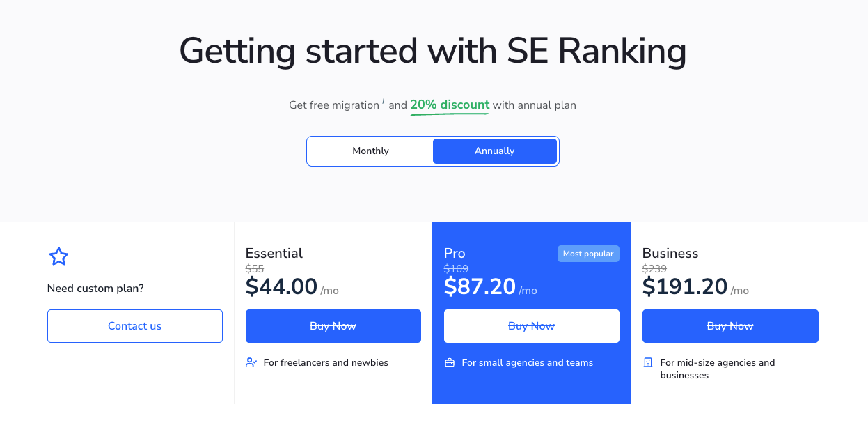Click the Most popular badge
This screenshot has height=423, width=868.
click(588, 254)
